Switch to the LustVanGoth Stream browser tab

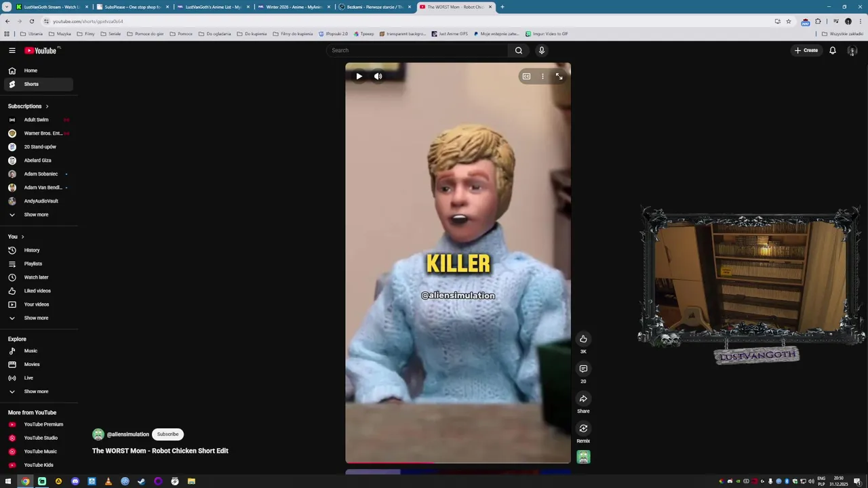coord(52,7)
